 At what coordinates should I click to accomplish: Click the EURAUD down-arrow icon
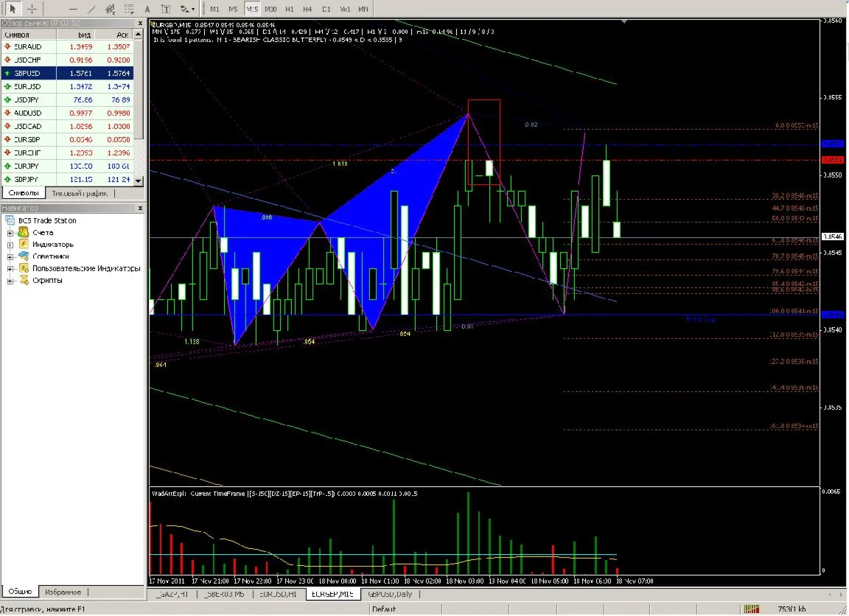[x=7, y=46]
